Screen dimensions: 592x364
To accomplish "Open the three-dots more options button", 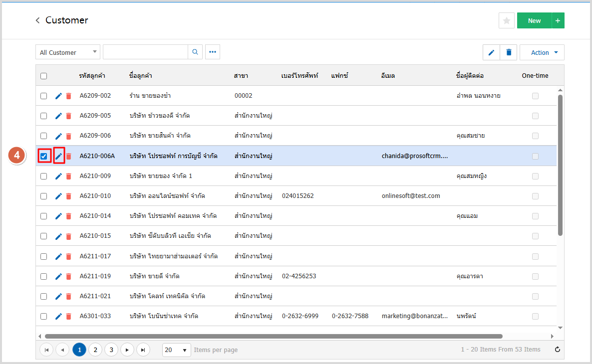I will click(213, 52).
